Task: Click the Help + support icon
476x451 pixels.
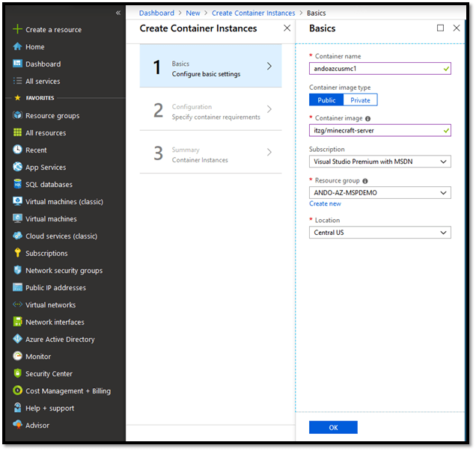Action: 17,408
